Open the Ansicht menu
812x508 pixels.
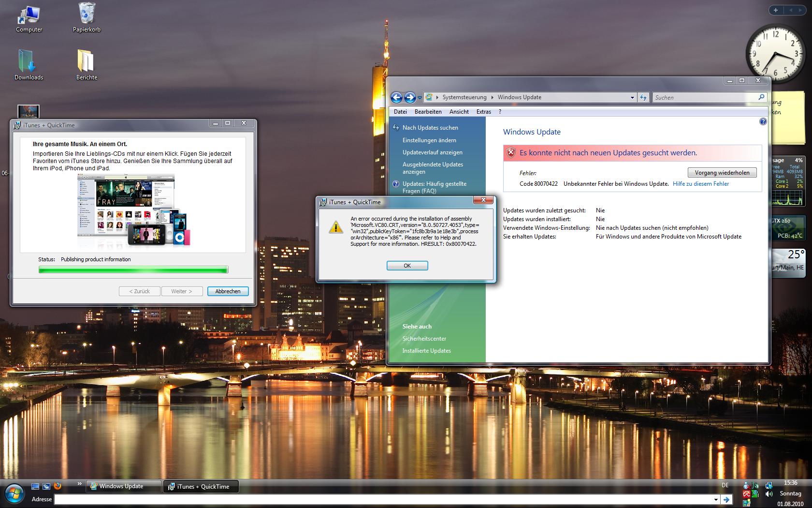click(459, 112)
